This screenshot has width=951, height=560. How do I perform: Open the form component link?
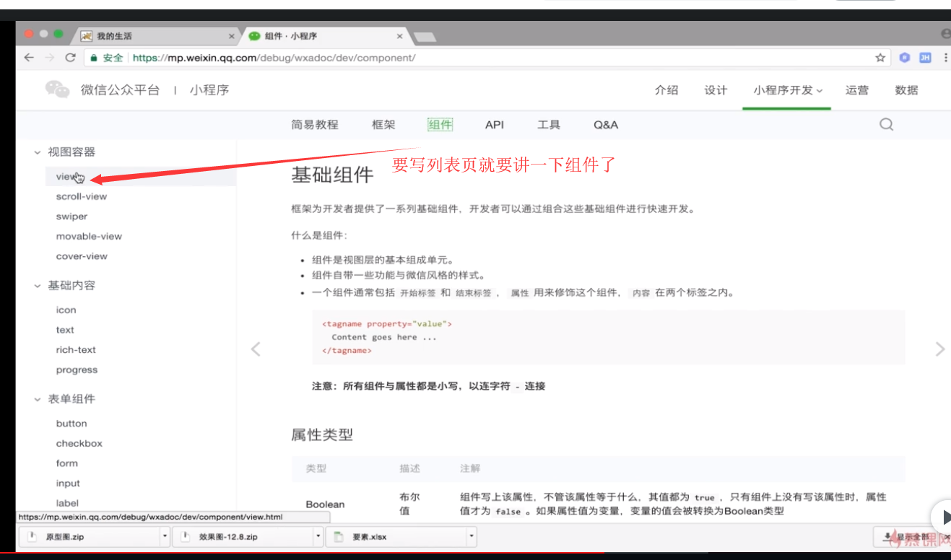click(66, 463)
